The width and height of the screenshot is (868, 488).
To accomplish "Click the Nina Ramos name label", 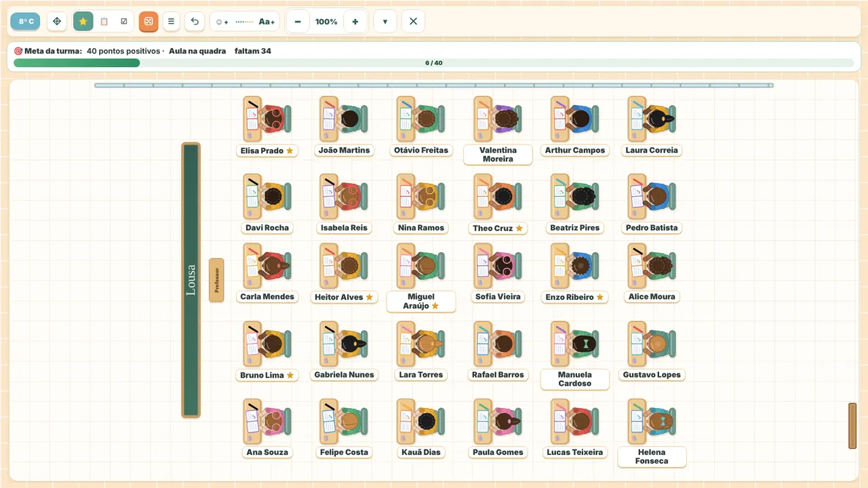I will click(421, 228).
